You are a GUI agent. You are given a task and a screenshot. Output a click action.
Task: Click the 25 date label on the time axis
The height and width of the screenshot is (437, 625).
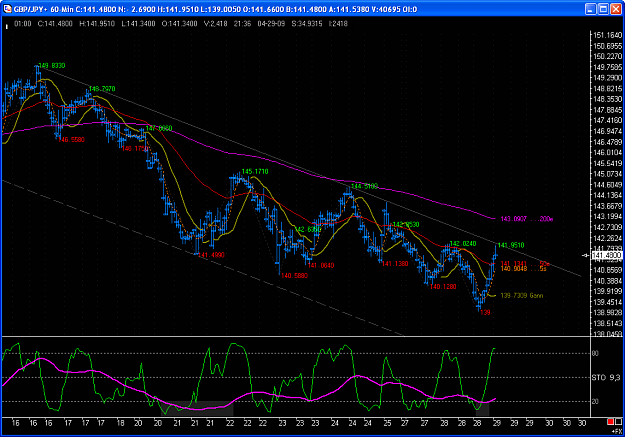pyautogui.click(x=387, y=423)
